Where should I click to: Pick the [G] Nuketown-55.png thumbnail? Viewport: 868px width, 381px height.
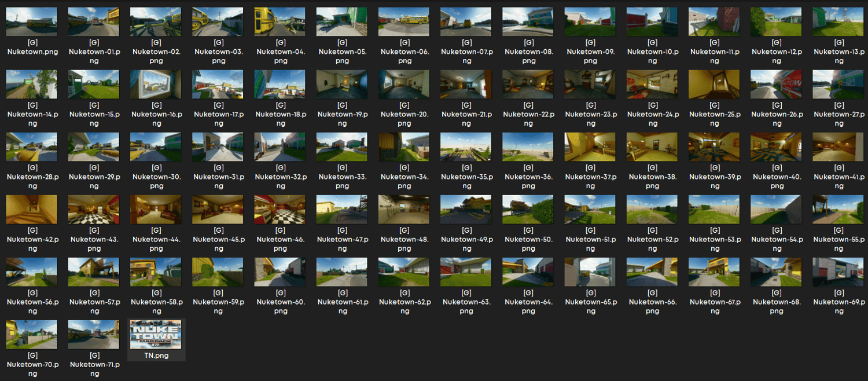838,210
